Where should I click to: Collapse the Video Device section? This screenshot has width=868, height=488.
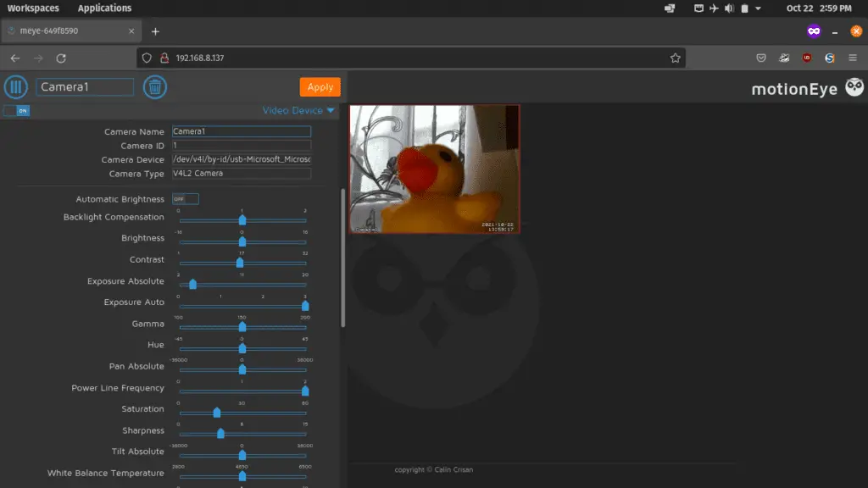tap(299, 110)
